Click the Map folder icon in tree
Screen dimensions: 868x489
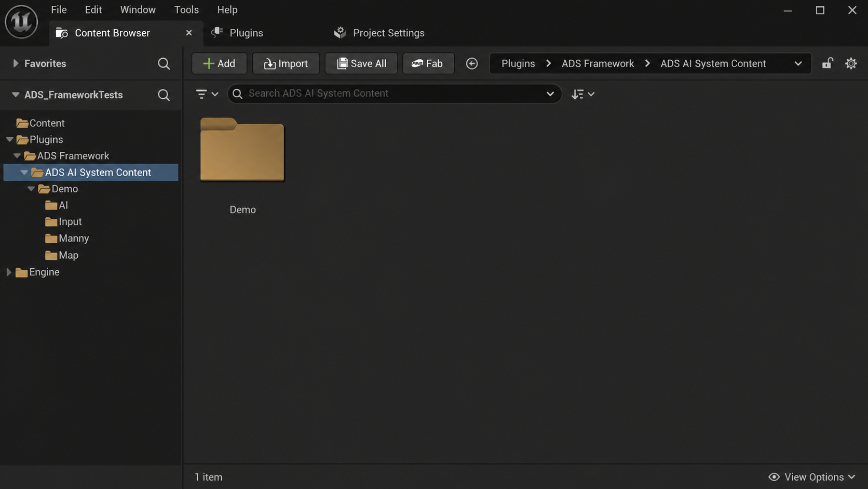click(51, 255)
